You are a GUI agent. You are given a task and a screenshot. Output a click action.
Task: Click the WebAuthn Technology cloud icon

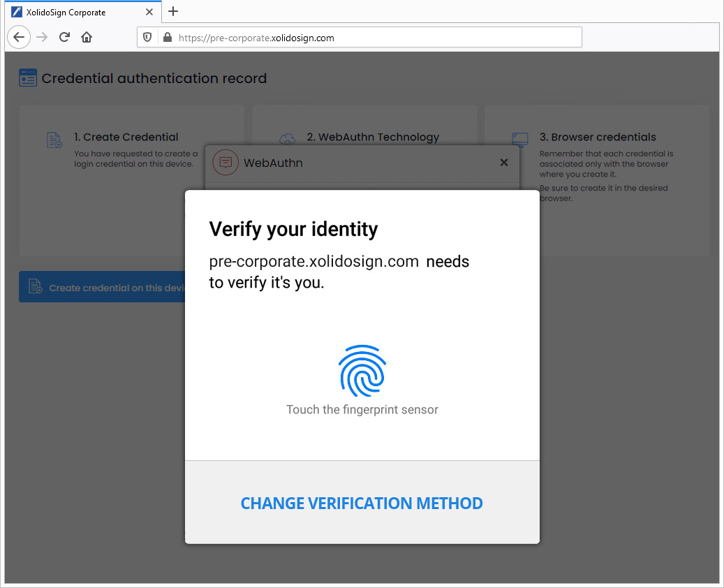[x=287, y=138]
